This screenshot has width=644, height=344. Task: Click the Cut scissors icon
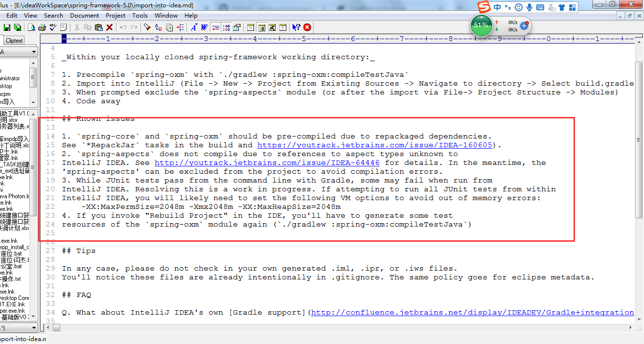coord(77,27)
